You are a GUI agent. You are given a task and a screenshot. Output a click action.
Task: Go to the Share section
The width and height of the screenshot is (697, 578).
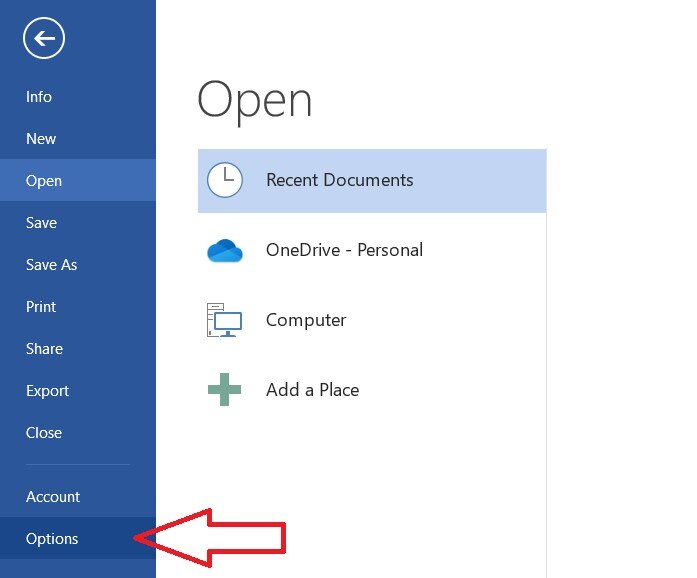pos(44,349)
